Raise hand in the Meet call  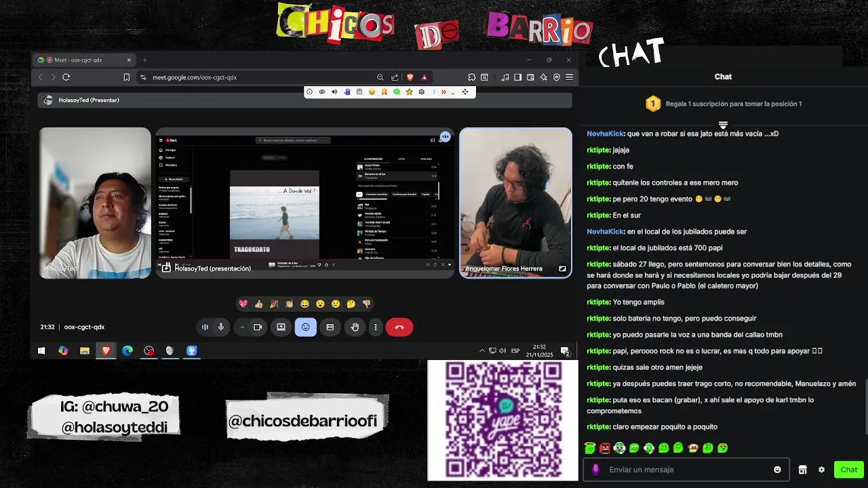click(355, 327)
